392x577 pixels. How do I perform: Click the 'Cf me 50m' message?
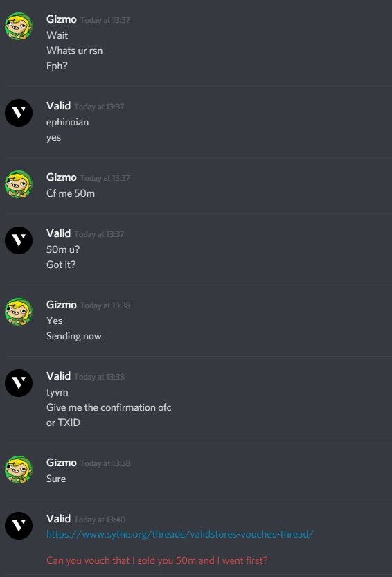71,193
